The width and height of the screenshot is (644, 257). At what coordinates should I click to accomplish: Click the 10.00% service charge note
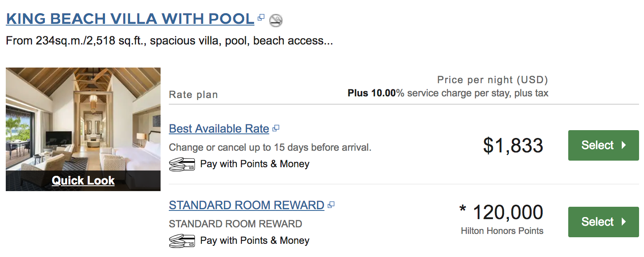[448, 93]
